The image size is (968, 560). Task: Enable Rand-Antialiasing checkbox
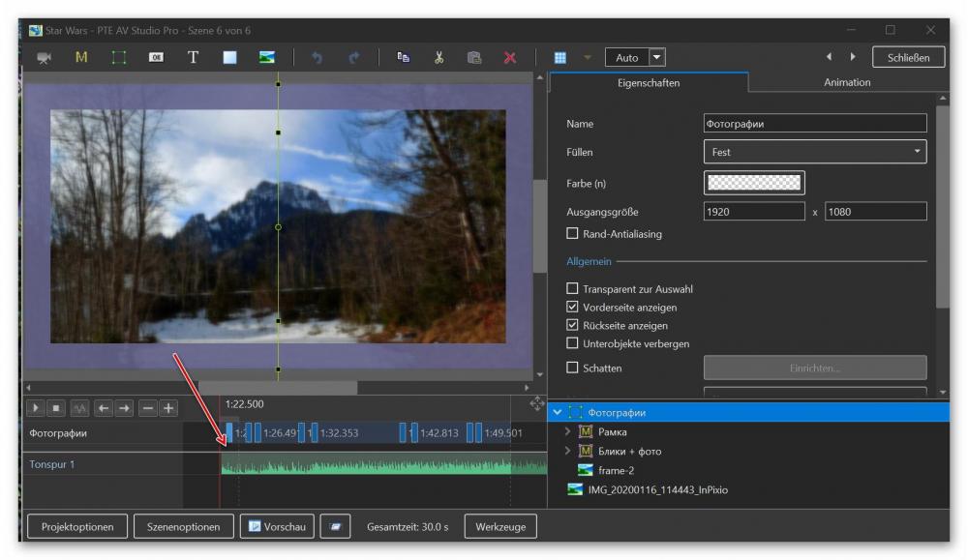point(572,234)
